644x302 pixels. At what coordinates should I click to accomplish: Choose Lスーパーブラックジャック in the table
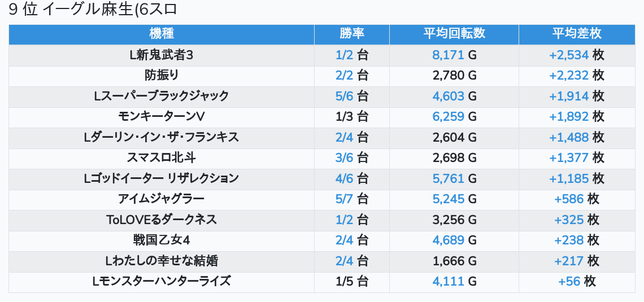[162, 96]
